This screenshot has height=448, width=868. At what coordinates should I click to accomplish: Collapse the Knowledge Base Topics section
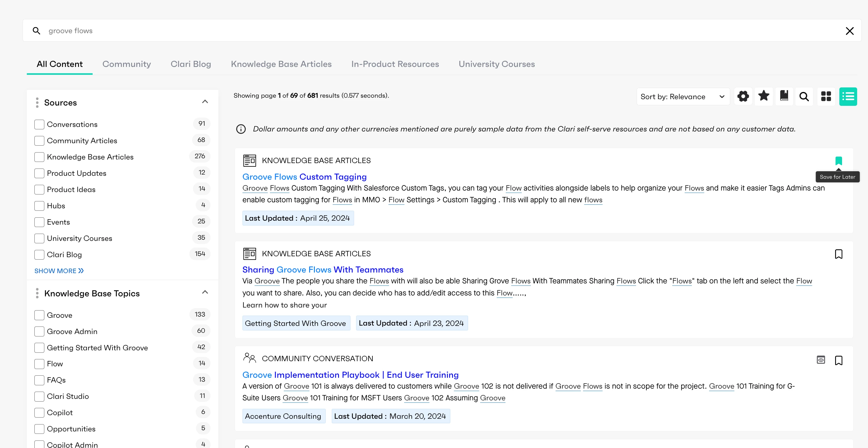pos(205,292)
